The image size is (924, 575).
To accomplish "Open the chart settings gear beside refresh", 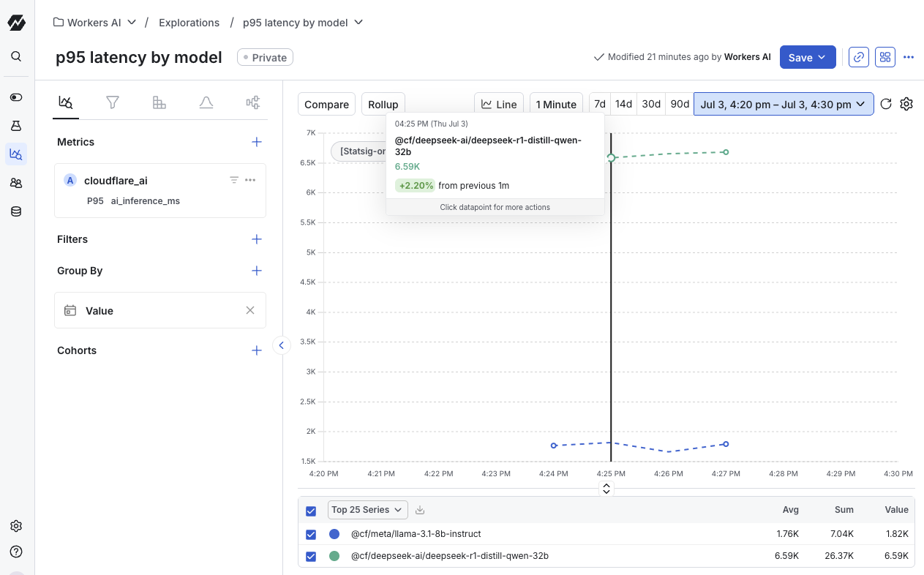I will tap(906, 104).
